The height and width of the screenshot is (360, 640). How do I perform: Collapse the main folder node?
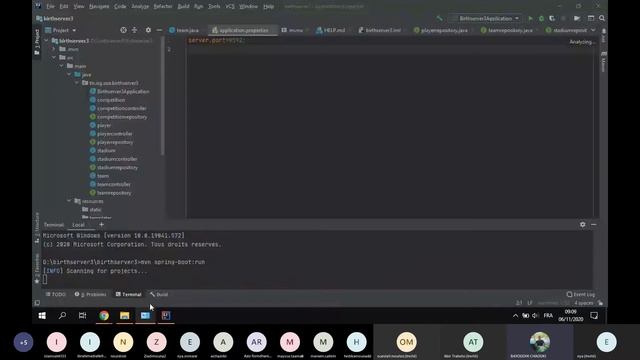(x=62, y=66)
